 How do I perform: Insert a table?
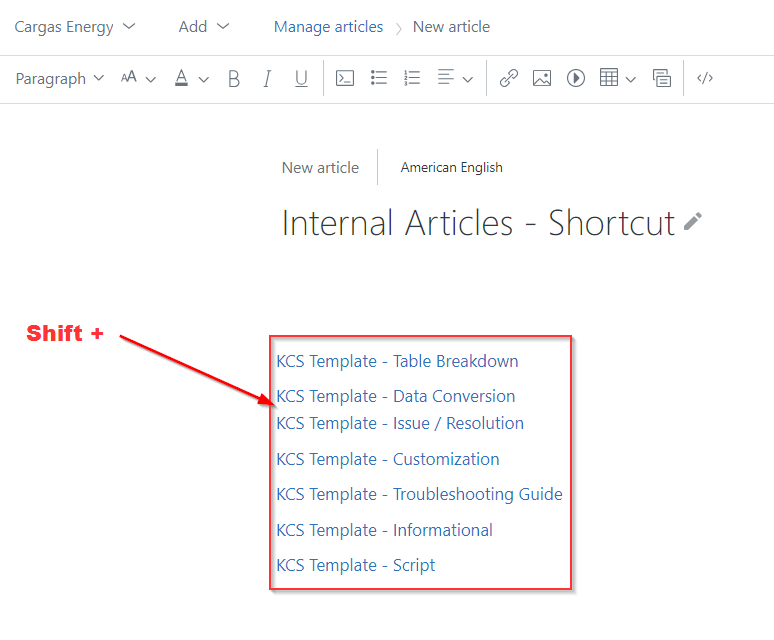tap(609, 77)
